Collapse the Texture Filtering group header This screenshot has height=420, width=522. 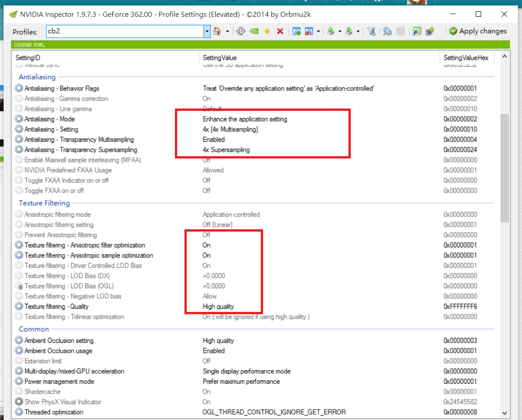coord(44,203)
